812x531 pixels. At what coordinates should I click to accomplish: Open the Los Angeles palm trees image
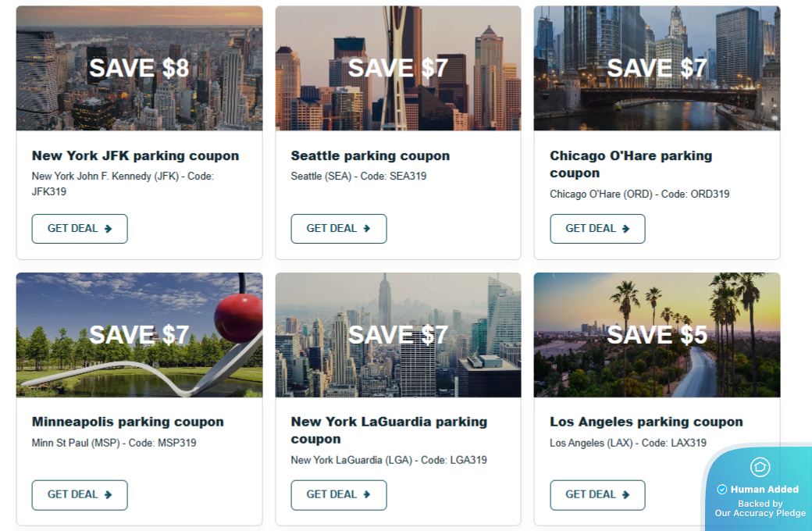click(x=657, y=335)
